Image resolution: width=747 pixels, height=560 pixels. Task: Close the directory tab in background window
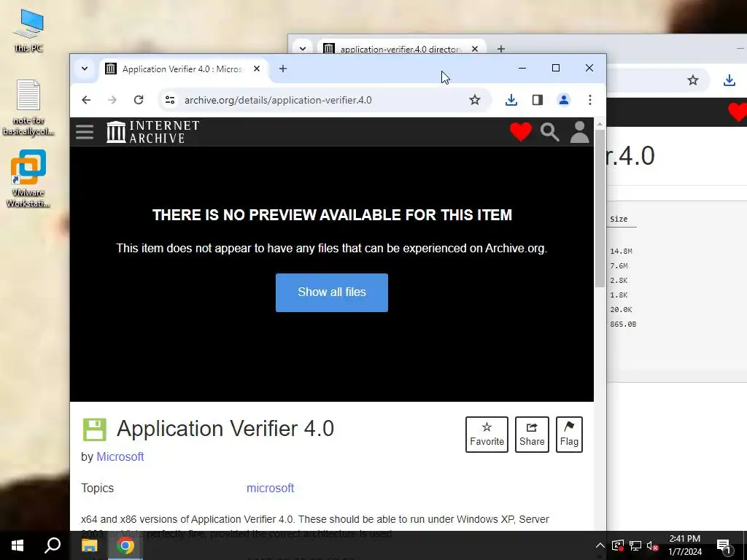click(474, 49)
